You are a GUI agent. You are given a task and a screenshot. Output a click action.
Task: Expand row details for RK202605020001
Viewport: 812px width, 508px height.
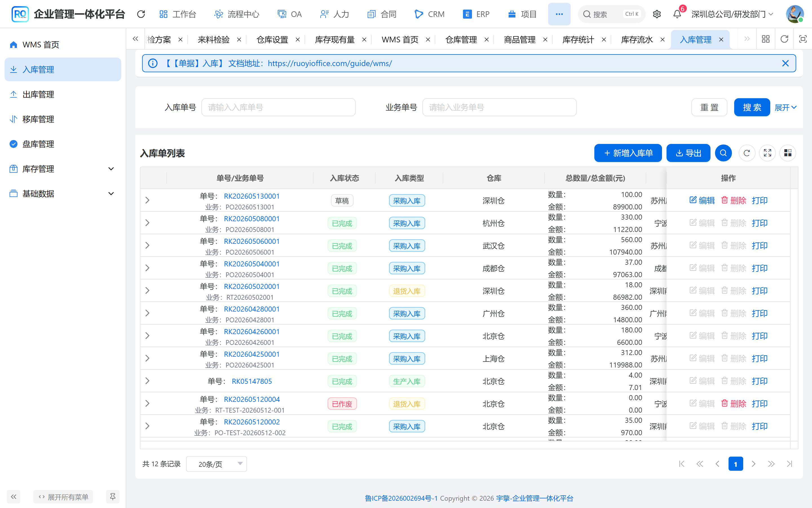pos(147,291)
